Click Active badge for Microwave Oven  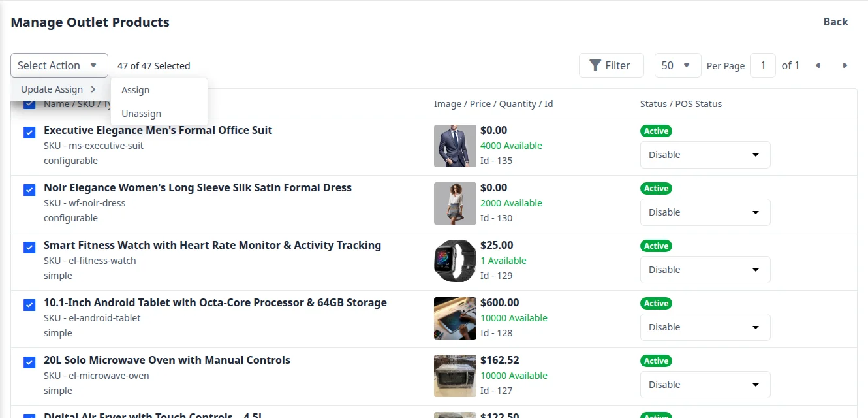click(x=656, y=361)
